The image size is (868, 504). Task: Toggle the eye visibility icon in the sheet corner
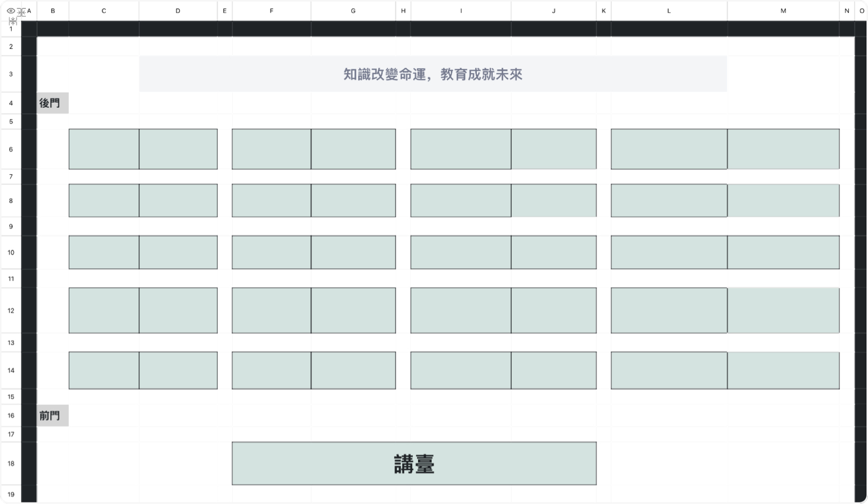point(11,11)
